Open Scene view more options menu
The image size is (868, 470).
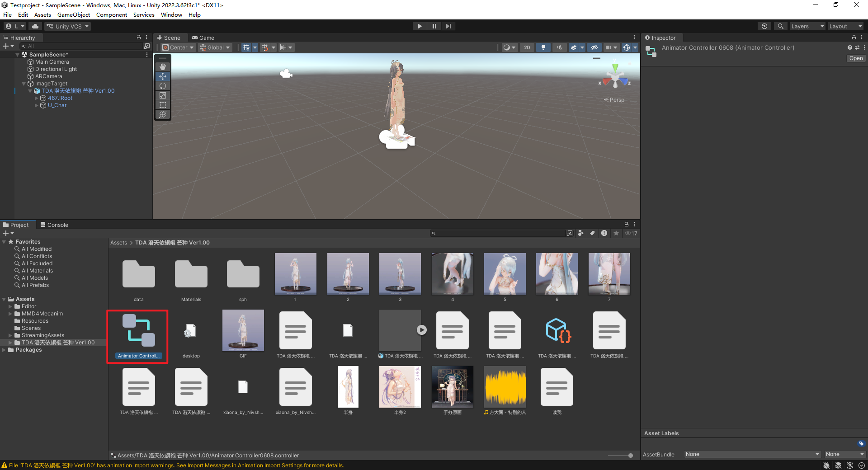point(634,38)
